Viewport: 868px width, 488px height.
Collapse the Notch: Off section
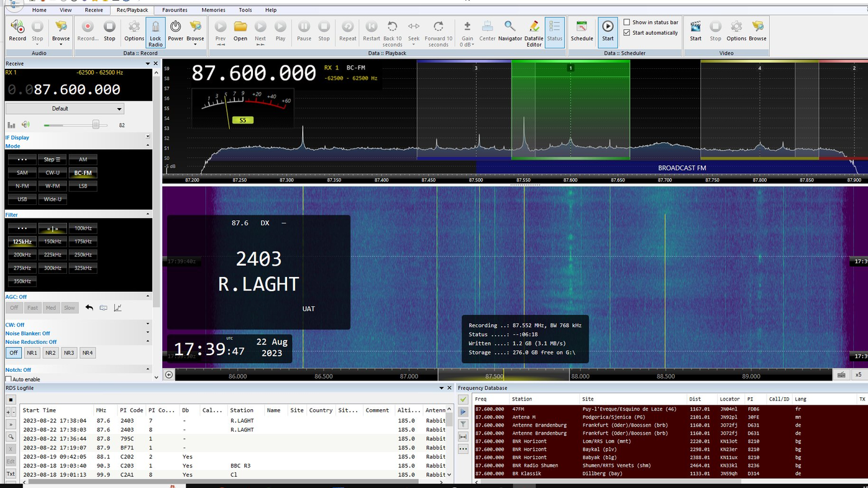(x=148, y=369)
